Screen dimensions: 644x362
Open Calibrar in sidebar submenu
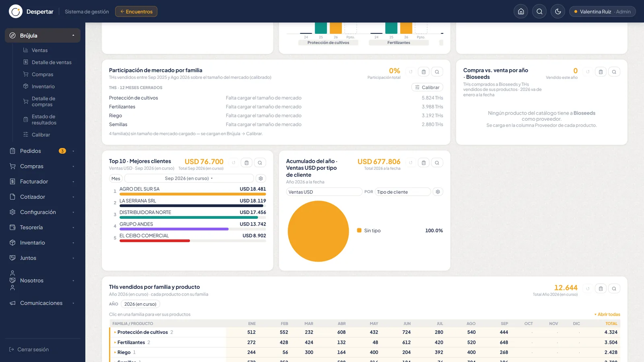click(x=41, y=135)
